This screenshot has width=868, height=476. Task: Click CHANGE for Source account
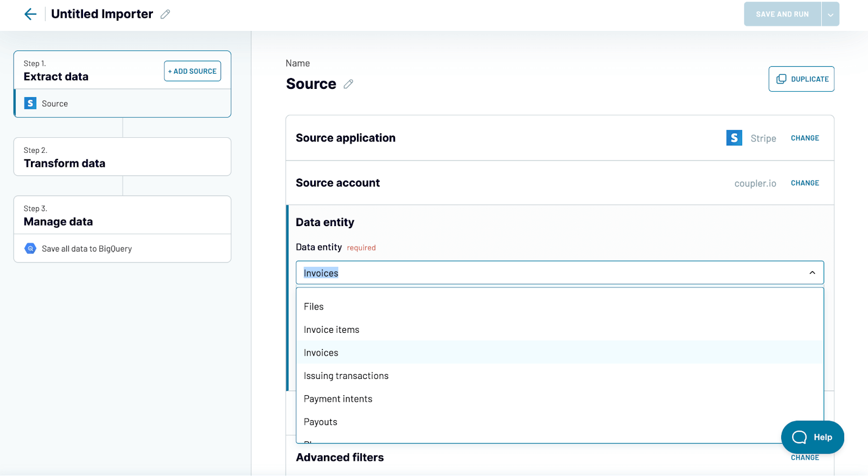point(805,183)
